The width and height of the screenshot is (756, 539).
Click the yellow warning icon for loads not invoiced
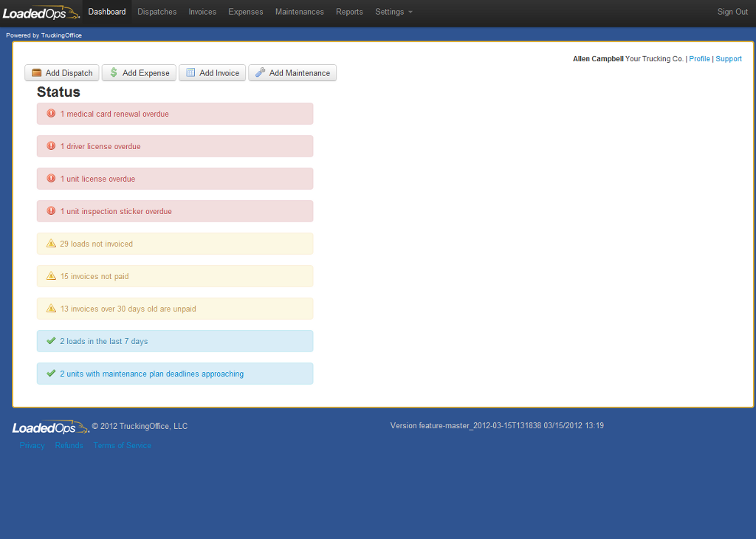(x=51, y=244)
